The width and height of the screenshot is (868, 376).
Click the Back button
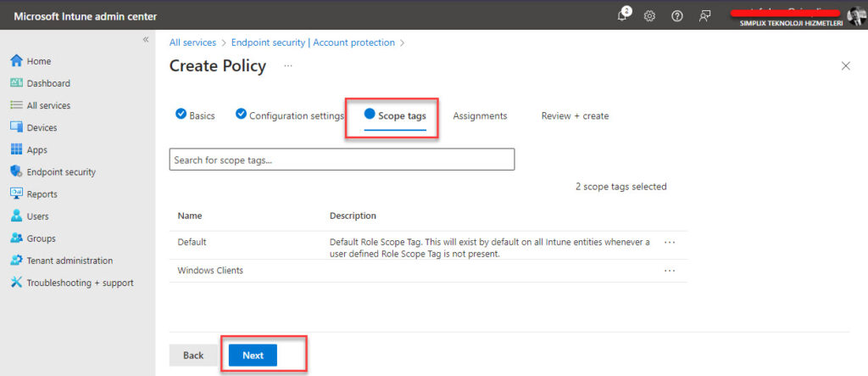tap(193, 355)
